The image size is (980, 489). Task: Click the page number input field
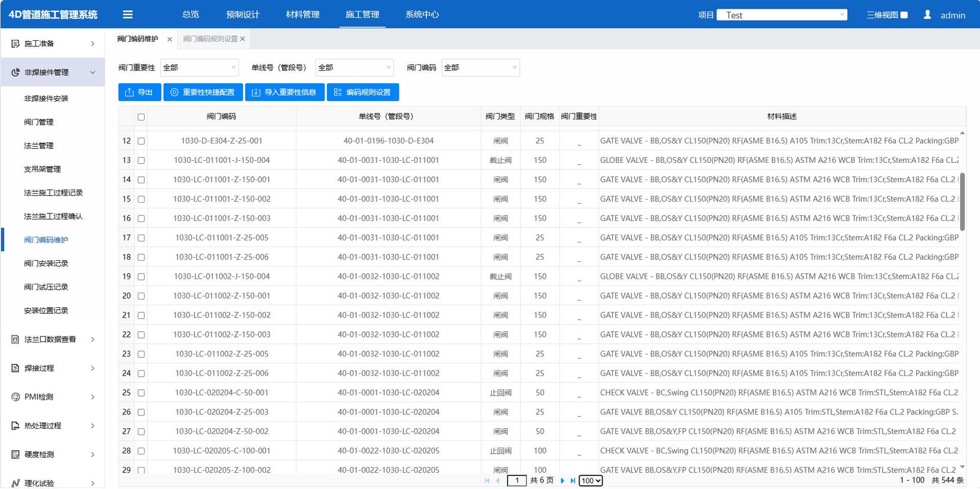516,480
